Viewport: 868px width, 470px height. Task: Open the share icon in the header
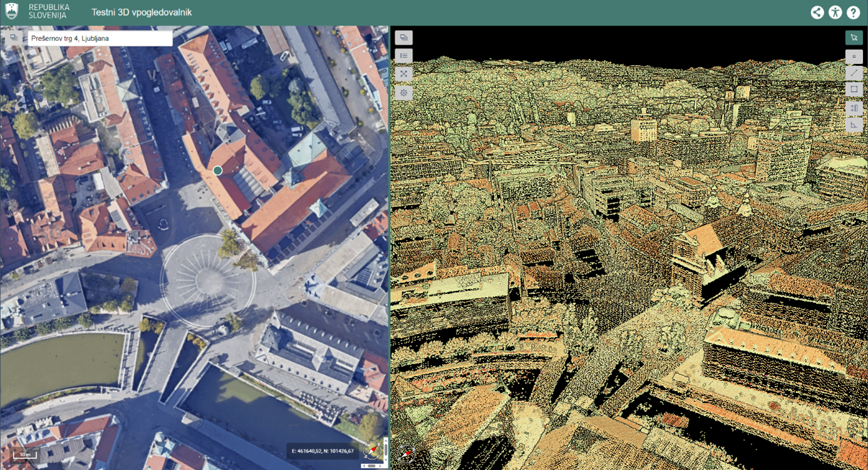(817, 12)
